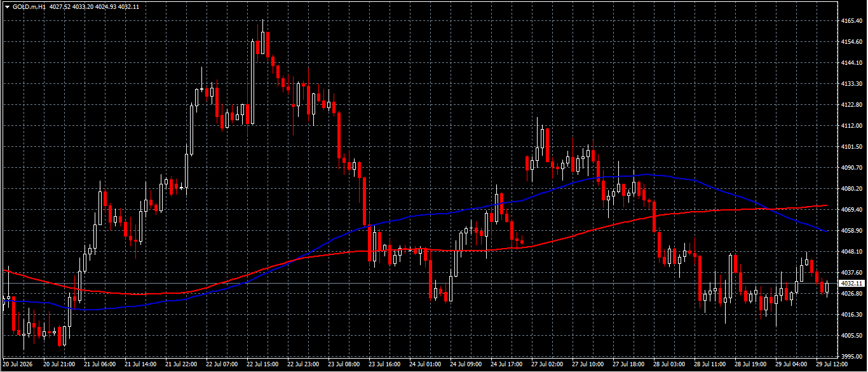
Task: Click the 22 Jul 15:00 time label
Action: (x=262, y=365)
